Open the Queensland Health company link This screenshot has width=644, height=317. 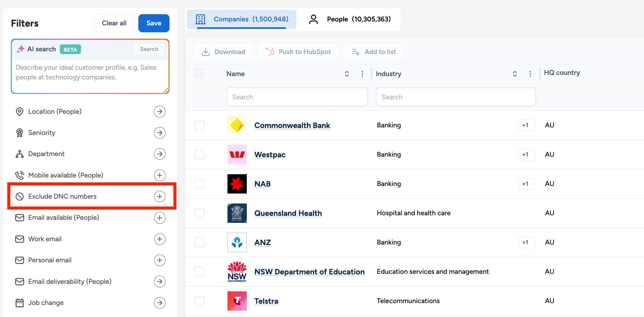(x=288, y=213)
